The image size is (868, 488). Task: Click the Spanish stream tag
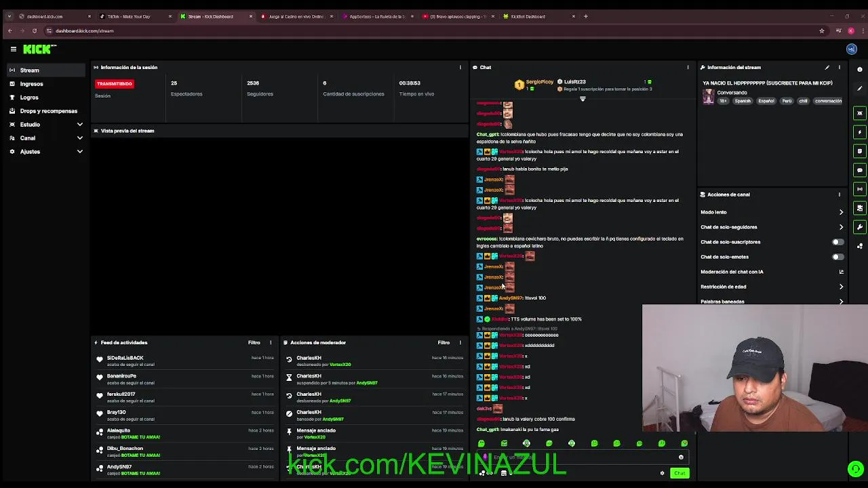tap(743, 101)
